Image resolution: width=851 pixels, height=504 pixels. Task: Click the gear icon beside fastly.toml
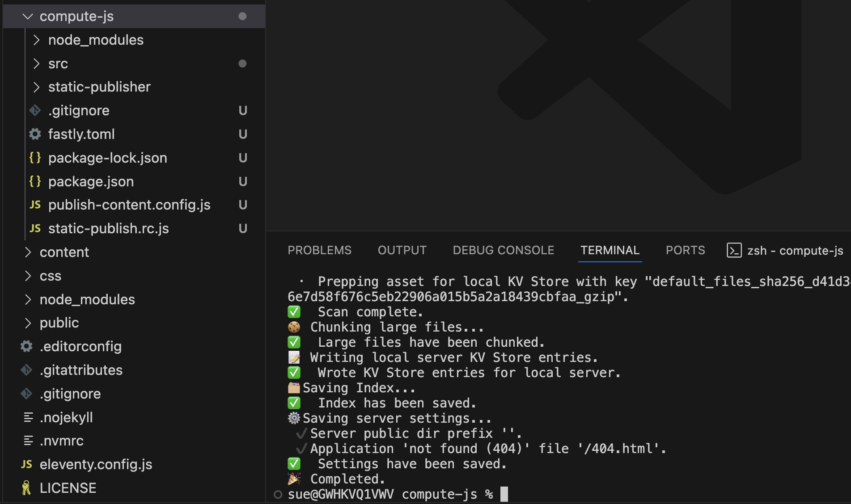pos(35,134)
